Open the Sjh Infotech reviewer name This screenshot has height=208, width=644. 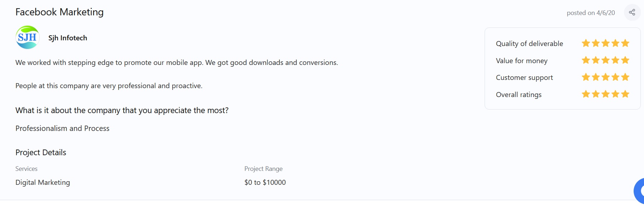click(x=68, y=38)
